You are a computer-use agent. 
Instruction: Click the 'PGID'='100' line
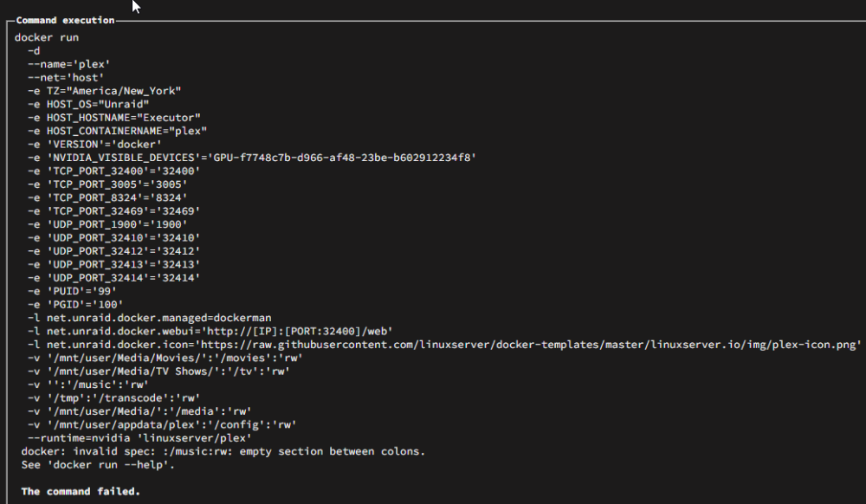coord(75,305)
